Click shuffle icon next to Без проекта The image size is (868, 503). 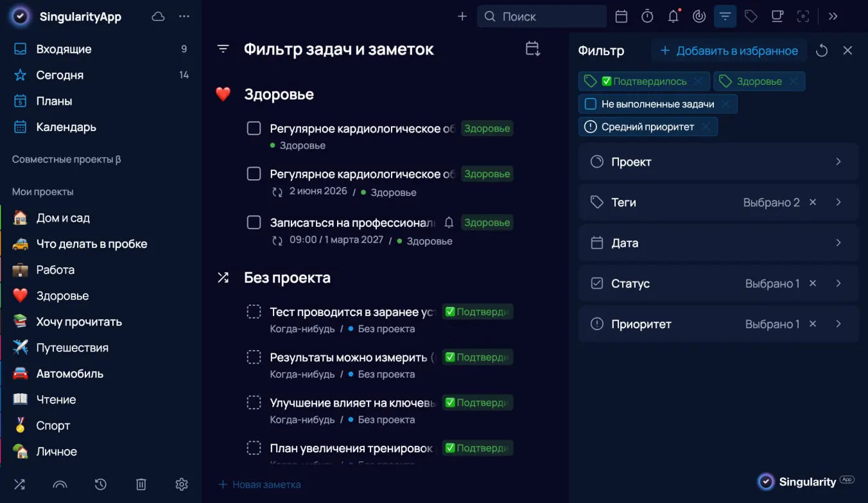coord(223,278)
